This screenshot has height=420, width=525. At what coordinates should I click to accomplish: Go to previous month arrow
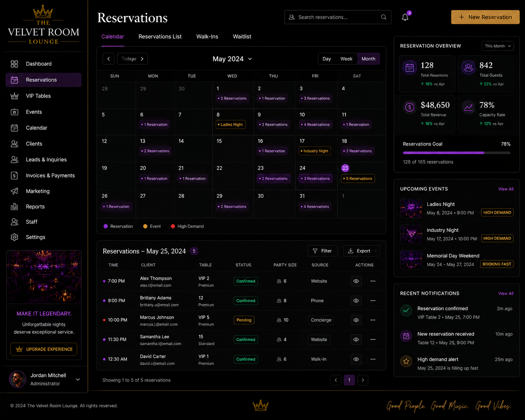click(109, 59)
